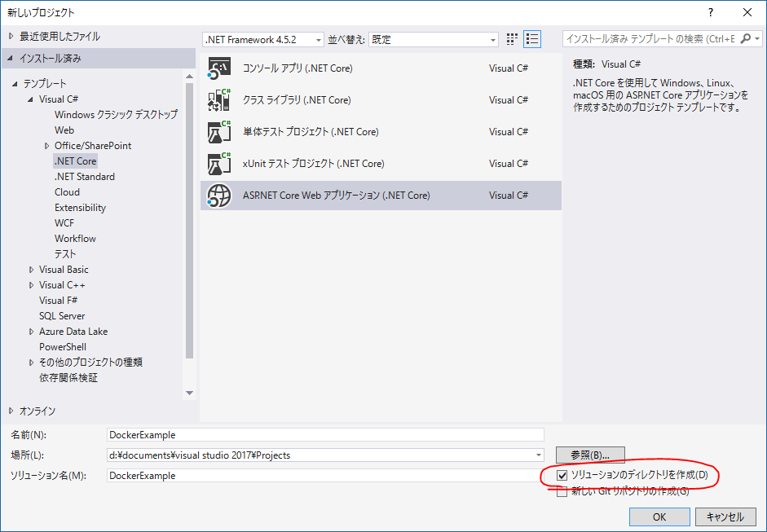Select the Class Library (.NET Core) template icon
The height and width of the screenshot is (532, 767).
[218, 99]
